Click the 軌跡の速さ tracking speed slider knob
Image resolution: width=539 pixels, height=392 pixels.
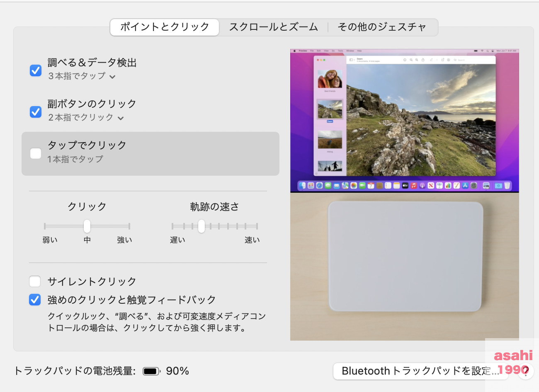[x=202, y=226]
